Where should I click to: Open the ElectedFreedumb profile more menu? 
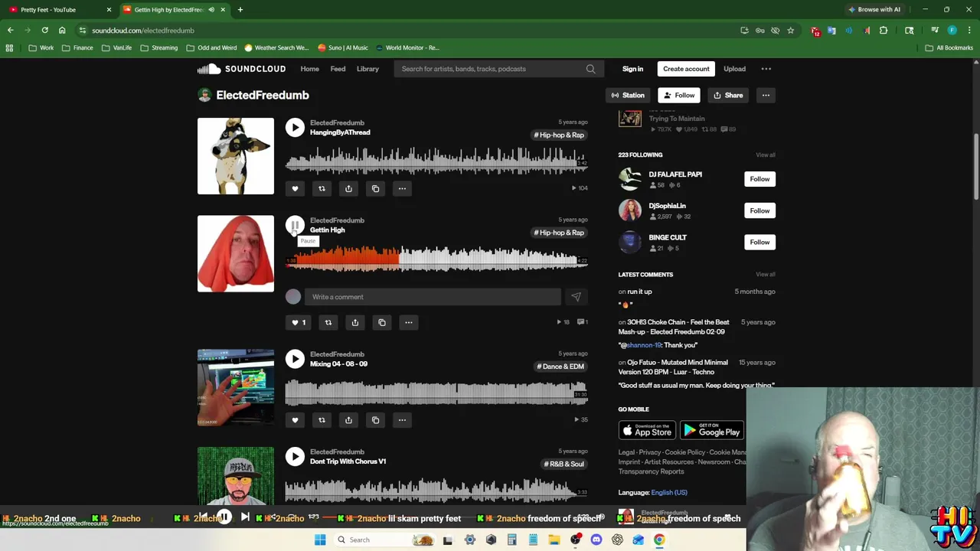pyautogui.click(x=766, y=96)
